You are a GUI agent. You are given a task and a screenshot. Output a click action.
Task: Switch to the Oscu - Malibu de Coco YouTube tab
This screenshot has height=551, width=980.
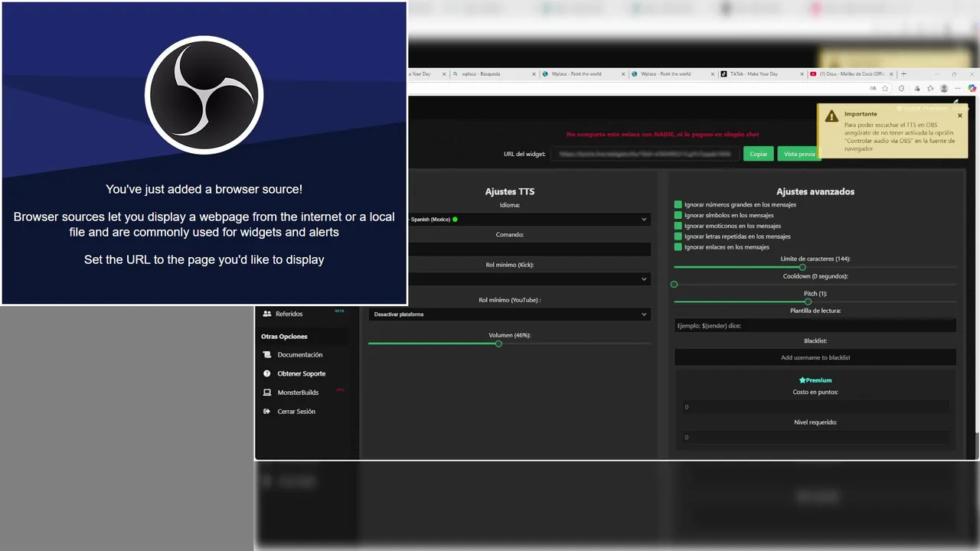click(x=851, y=74)
